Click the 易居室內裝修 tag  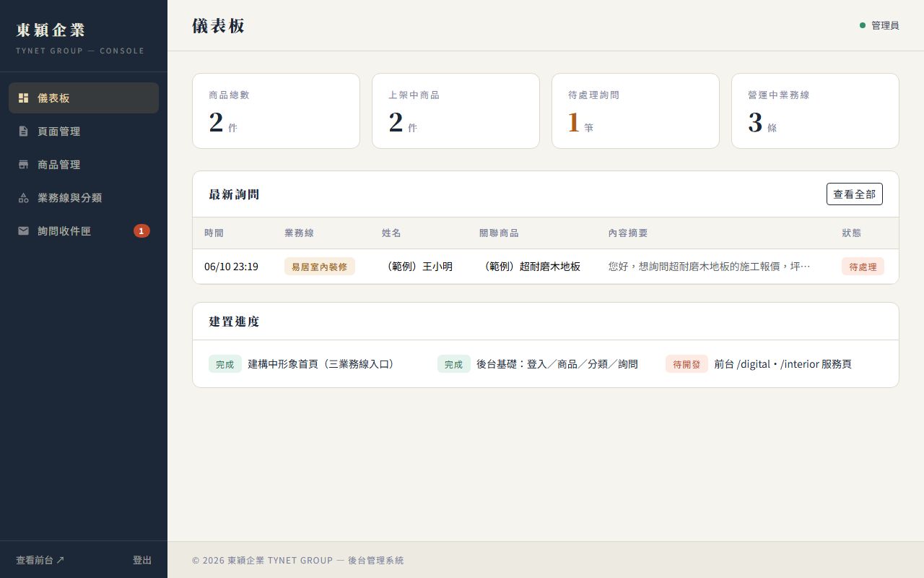(x=320, y=267)
